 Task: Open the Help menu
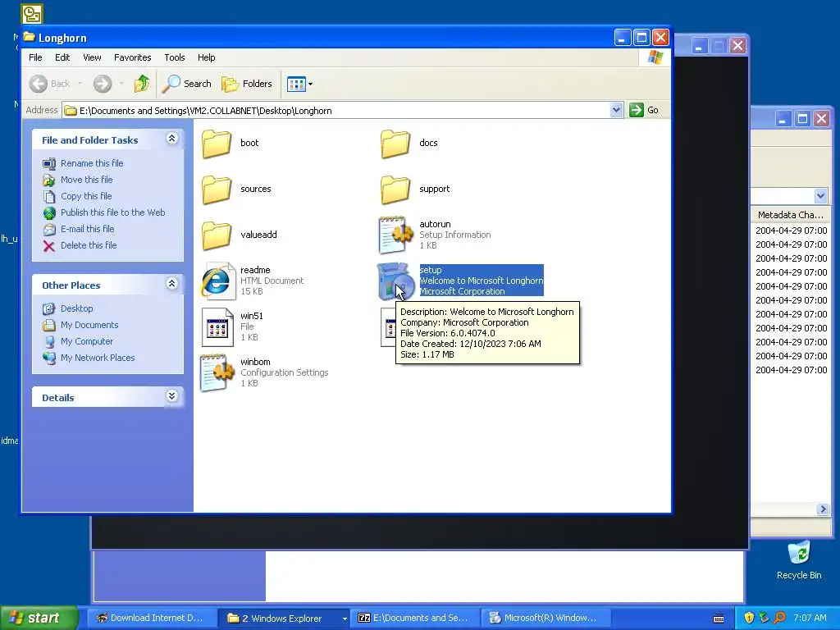[206, 57]
